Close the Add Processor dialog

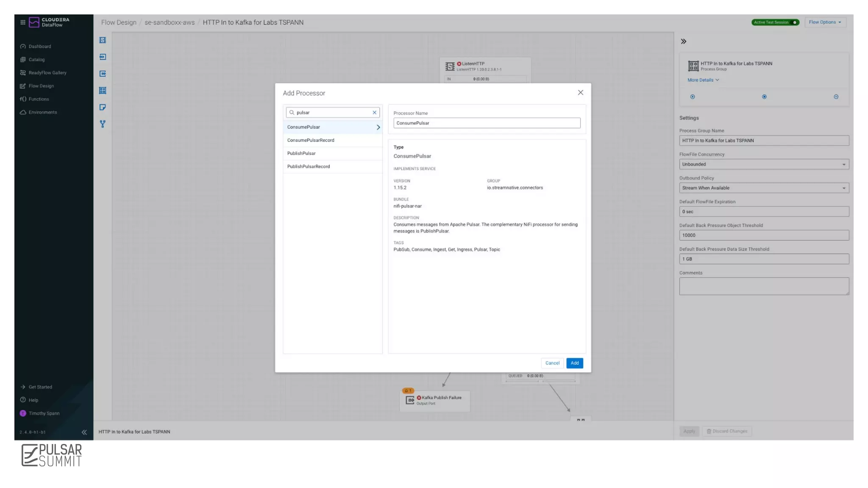tap(580, 92)
